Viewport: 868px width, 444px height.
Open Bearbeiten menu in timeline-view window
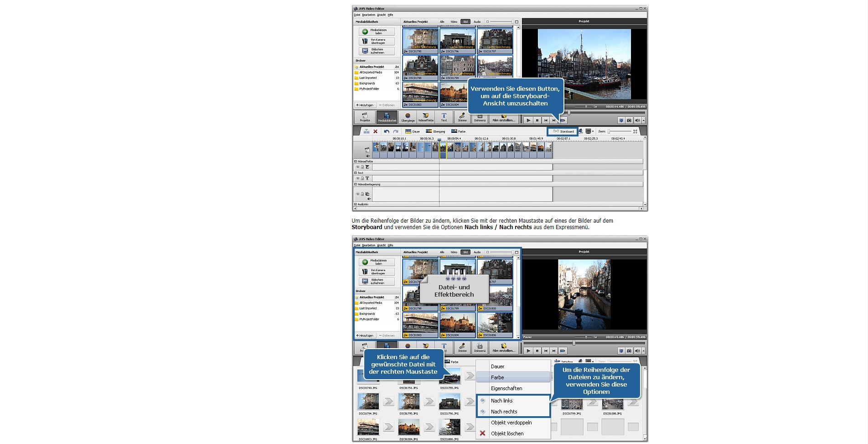coord(369,15)
